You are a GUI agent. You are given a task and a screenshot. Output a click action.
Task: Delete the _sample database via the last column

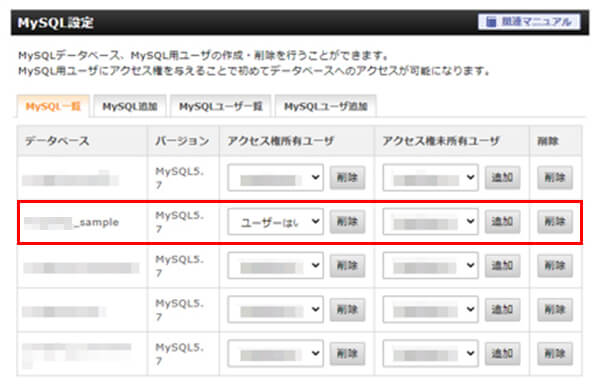point(555,222)
